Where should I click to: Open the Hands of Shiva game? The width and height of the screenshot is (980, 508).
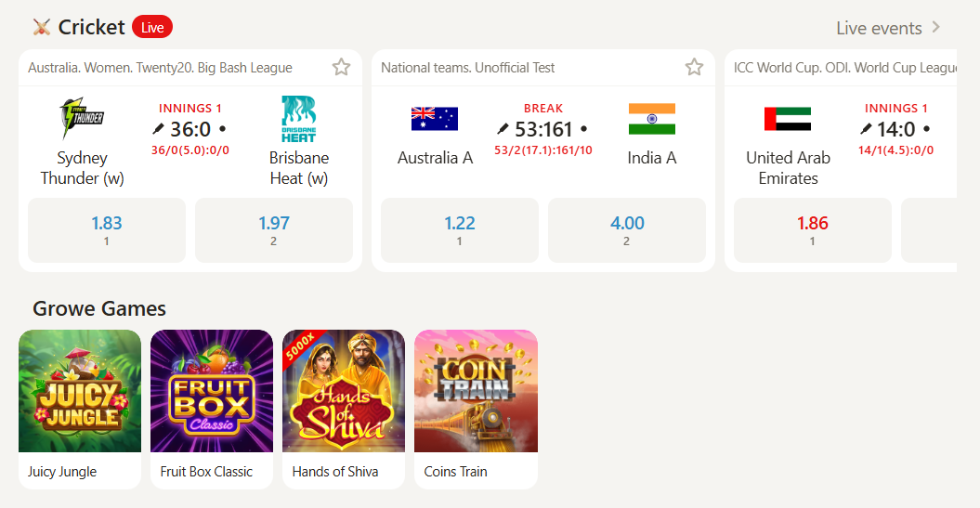[344, 391]
